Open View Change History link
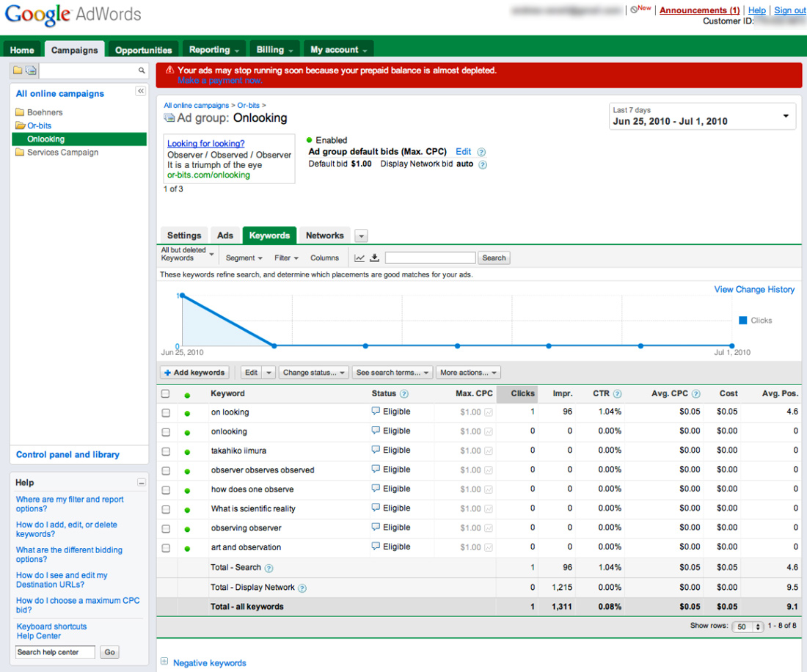This screenshot has height=672, width=807. pos(754,290)
